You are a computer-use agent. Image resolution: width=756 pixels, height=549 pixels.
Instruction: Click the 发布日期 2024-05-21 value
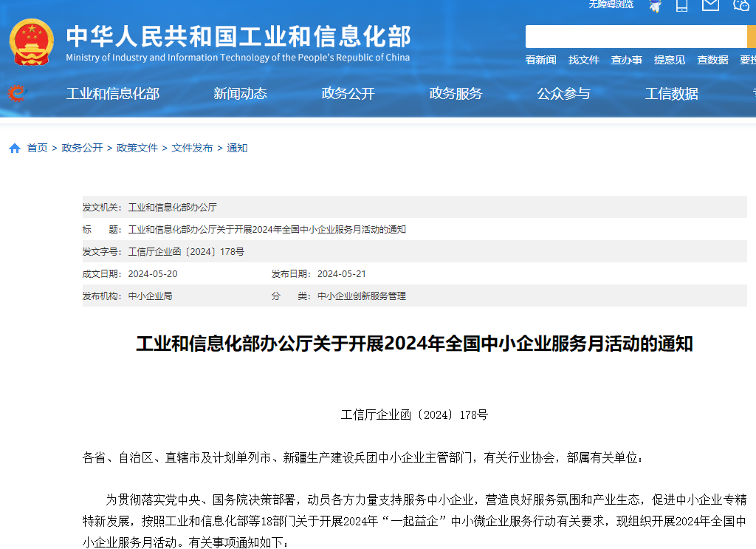pos(341,274)
